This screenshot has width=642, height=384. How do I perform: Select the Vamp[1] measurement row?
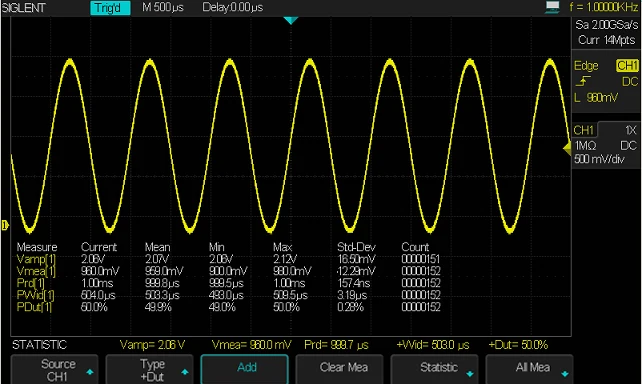pos(228,259)
